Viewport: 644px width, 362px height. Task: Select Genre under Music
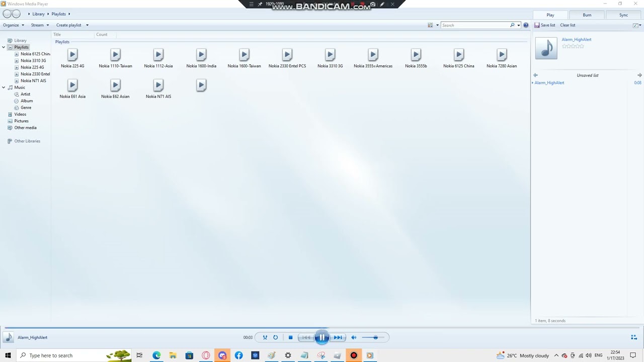pyautogui.click(x=26, y=108)
